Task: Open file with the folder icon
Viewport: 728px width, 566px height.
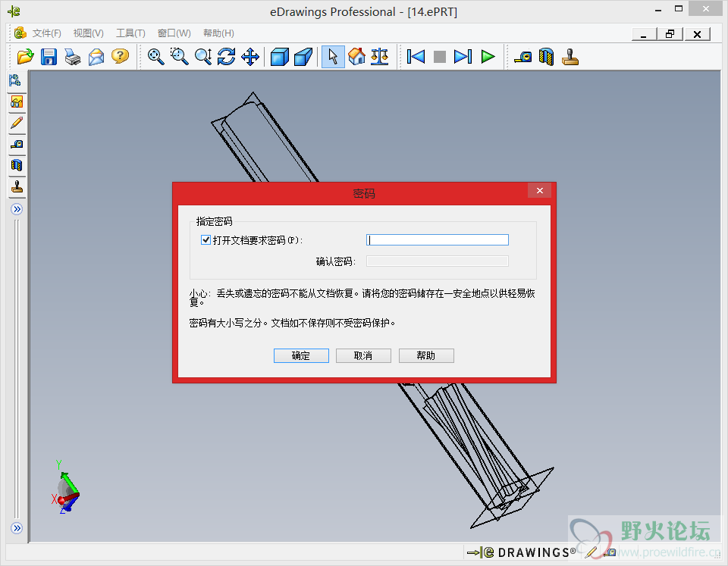Action: coord(26,57)
